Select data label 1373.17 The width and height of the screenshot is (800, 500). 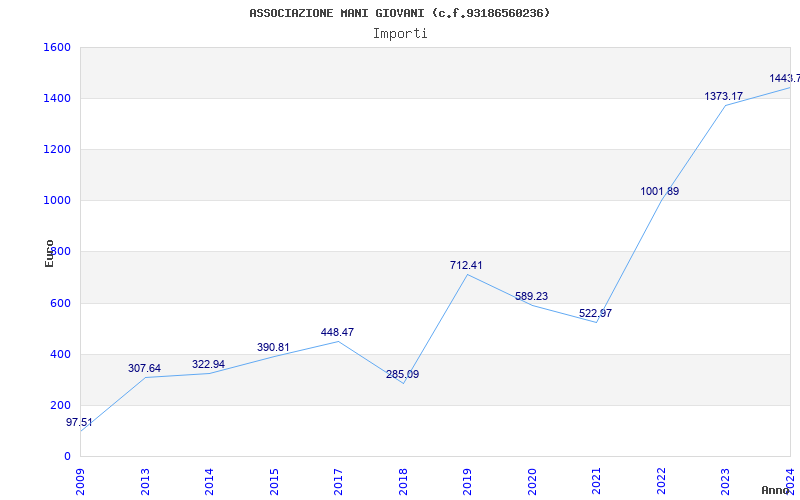coord(723,96)
